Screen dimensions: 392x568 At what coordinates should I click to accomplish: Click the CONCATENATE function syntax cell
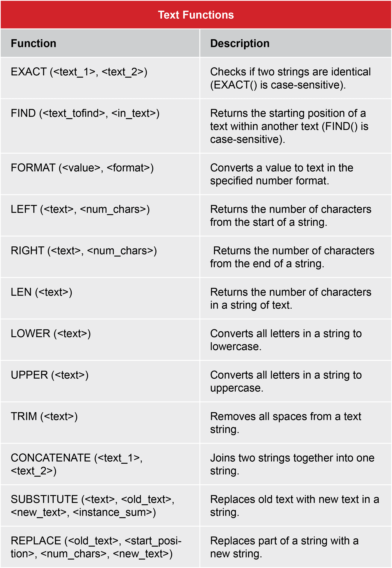[76, 464]
